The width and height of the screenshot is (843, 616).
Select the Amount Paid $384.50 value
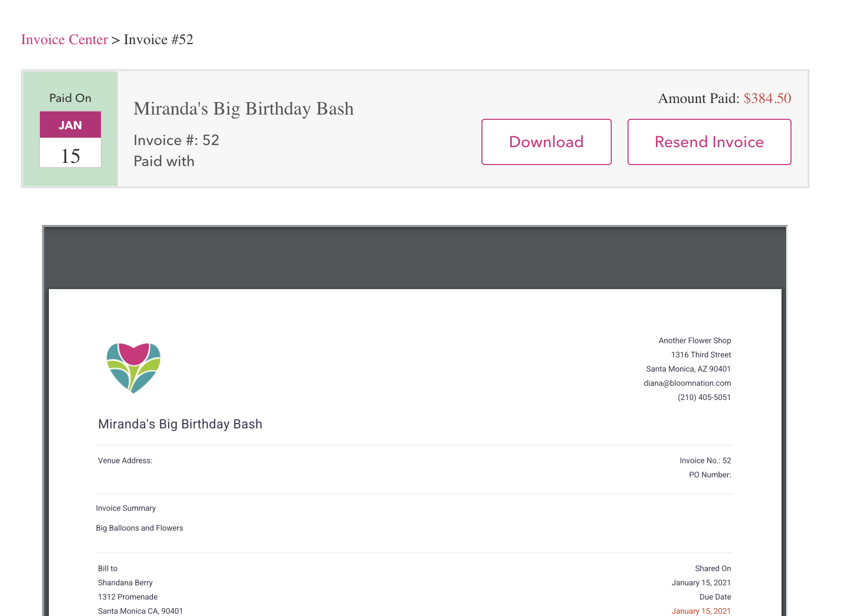(767, 98)
